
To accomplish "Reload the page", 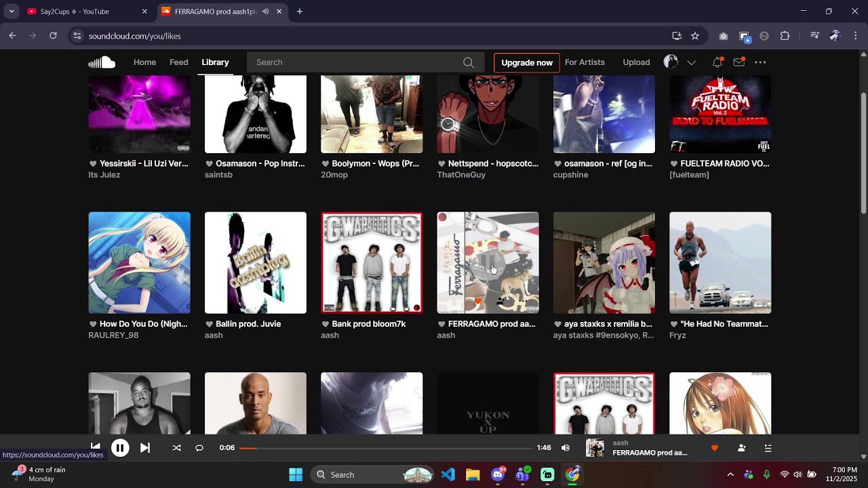I will 53,36.
